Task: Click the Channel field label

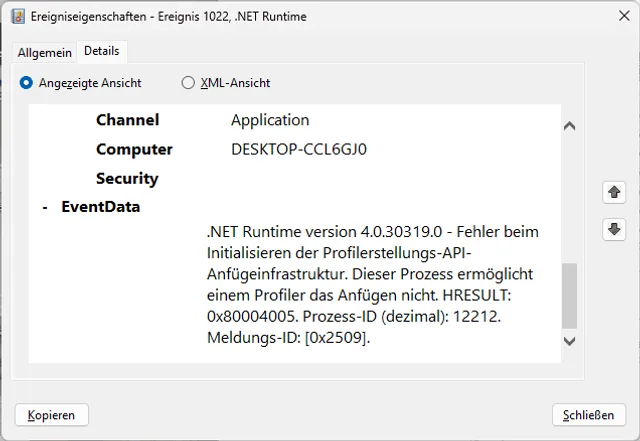Action: (127, 120)
